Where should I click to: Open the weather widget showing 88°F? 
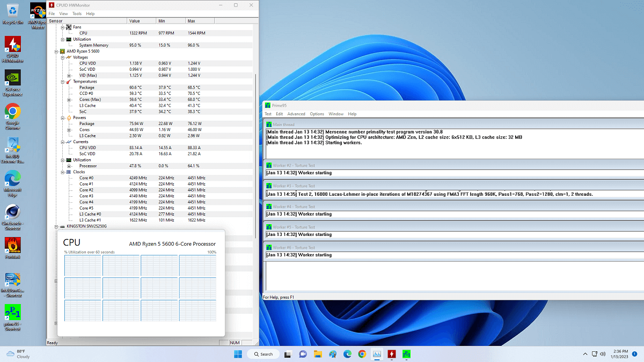pos(18,354)
